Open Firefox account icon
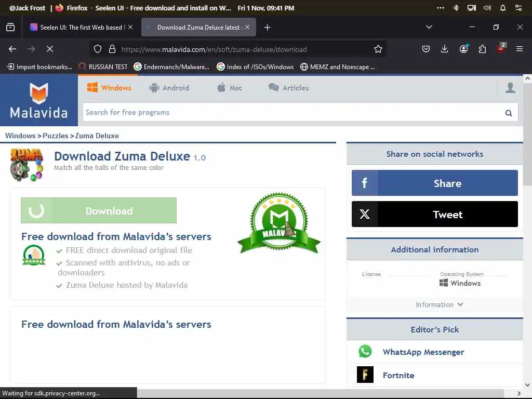This screenshot has width=532, height=399. click(464, 49)
